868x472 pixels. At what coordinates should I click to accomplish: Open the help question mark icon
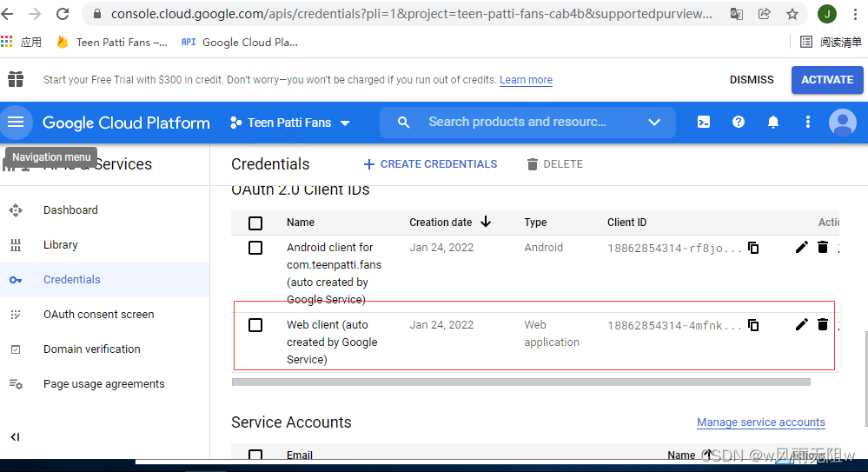[739, 123]
